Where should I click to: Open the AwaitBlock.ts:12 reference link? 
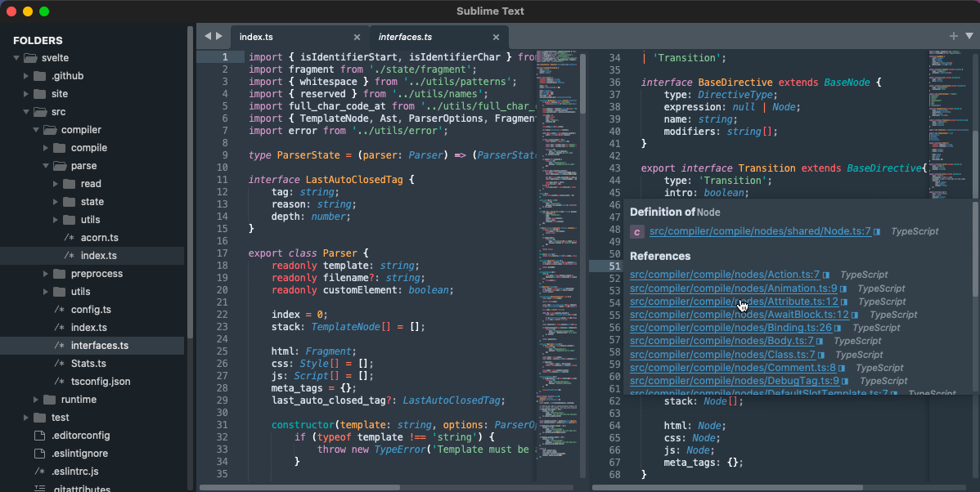(x=739, y=315)
